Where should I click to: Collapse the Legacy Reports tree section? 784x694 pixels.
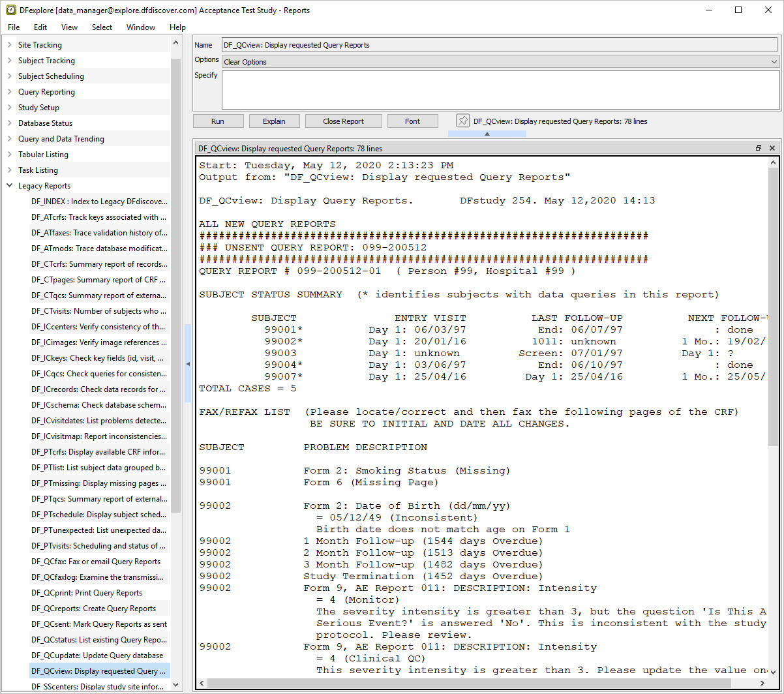pos(10,186)
